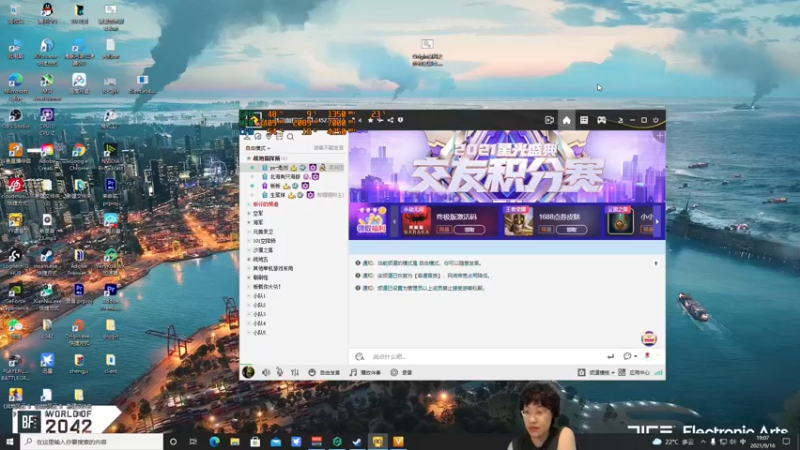Click the promo carousel right arrow
The width and height of the screenshot is (800, 450).
pos(657,221)
